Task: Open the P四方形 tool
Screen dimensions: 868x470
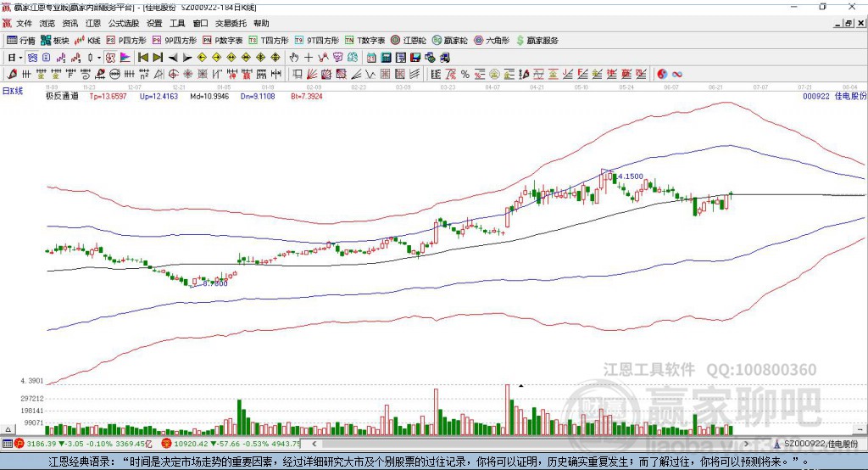Action: click(x=126, y=41)
